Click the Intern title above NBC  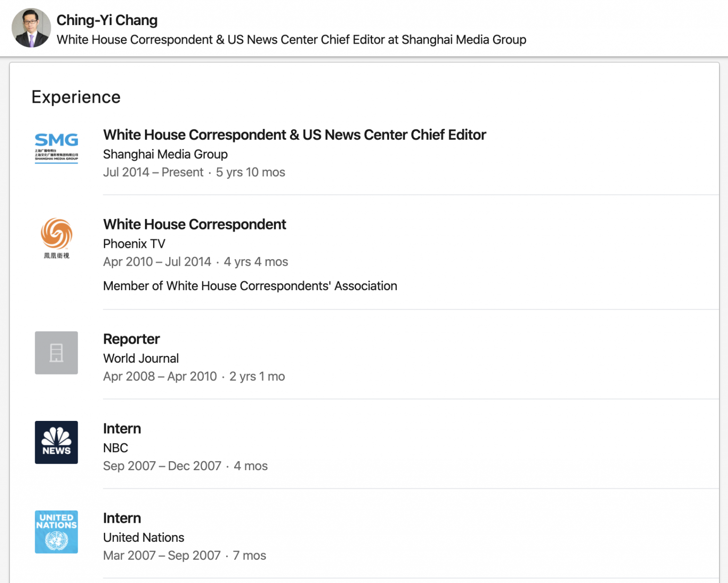pos(122,429)
